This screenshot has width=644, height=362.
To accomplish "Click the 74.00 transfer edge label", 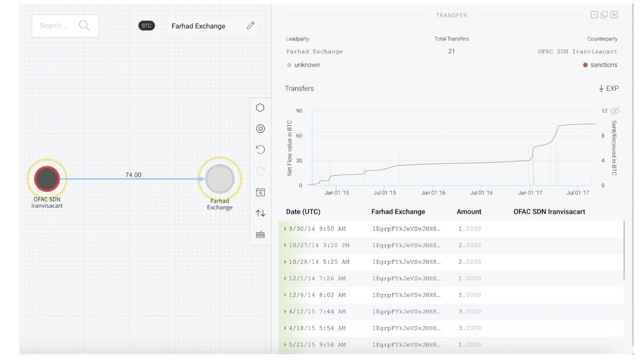I will point(133,174).
